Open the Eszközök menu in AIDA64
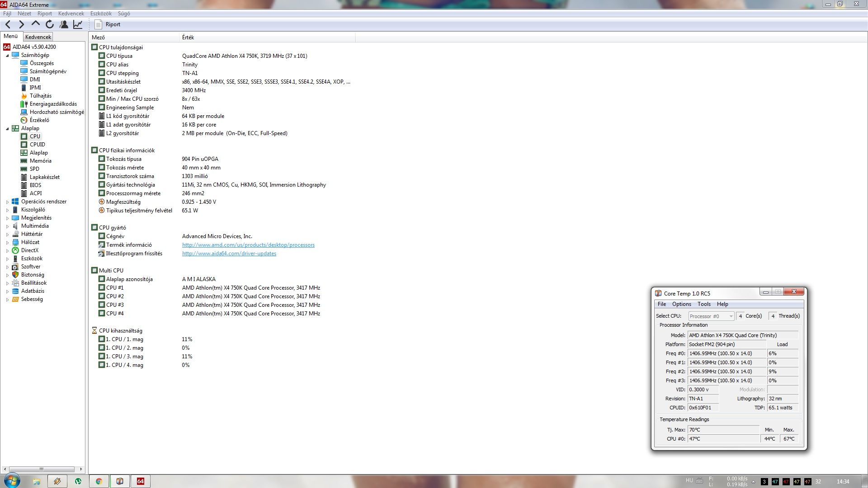The image size is (868, 488). [x=101, y=14]
